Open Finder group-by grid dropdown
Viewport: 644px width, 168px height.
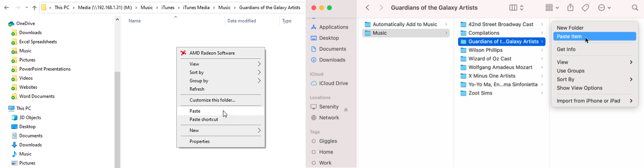tap(552, 7)
